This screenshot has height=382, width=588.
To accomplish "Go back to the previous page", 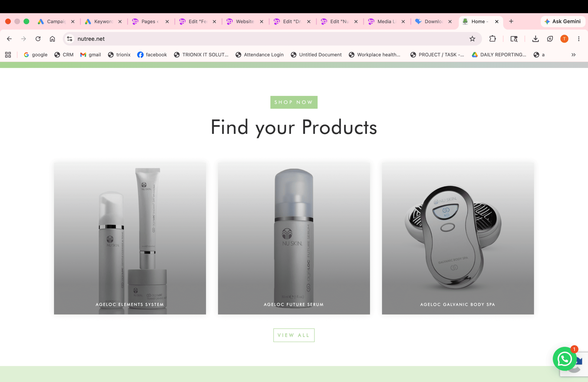I will click(9, 39).
